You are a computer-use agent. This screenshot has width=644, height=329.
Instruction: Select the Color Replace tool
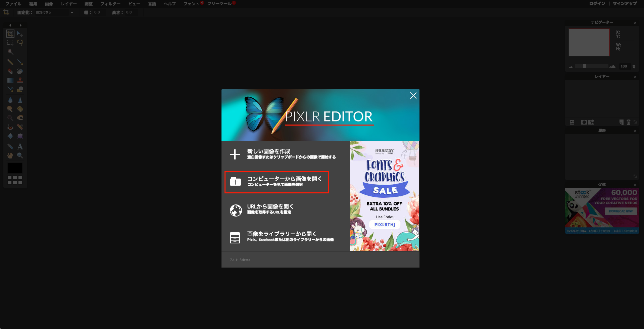click(10, 89)
